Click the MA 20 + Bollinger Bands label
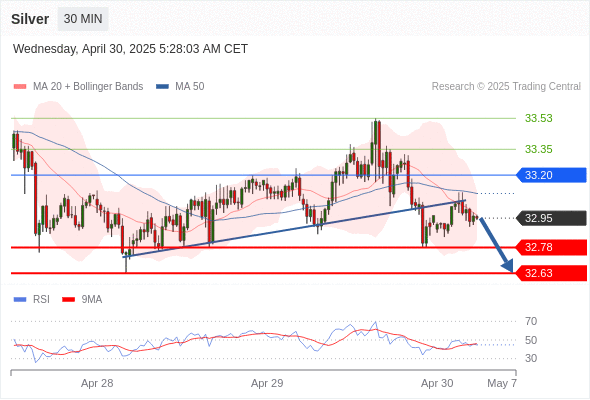Viewport: 590px width, 400px height. (x=88, y=87)
